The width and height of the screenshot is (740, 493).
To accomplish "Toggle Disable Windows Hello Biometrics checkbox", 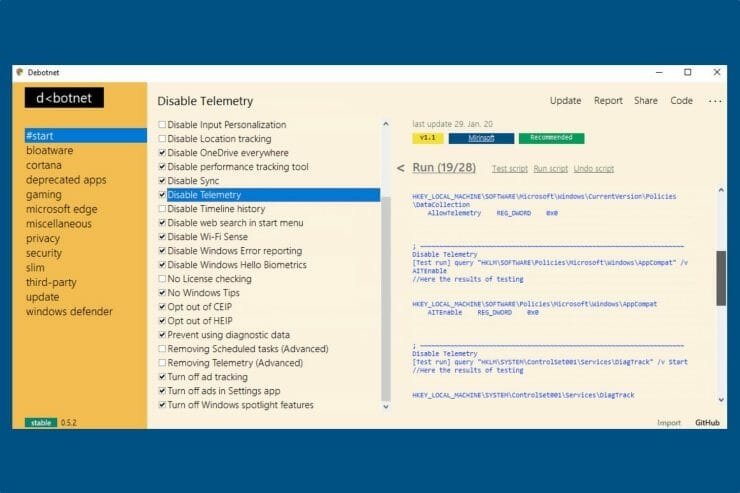I will [x=162, y=265].
